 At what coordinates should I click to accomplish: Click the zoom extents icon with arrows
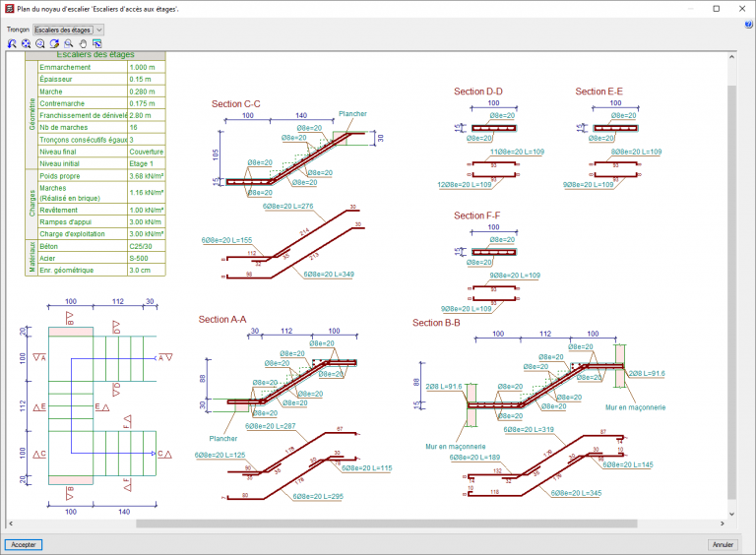[x=26, y=44]
